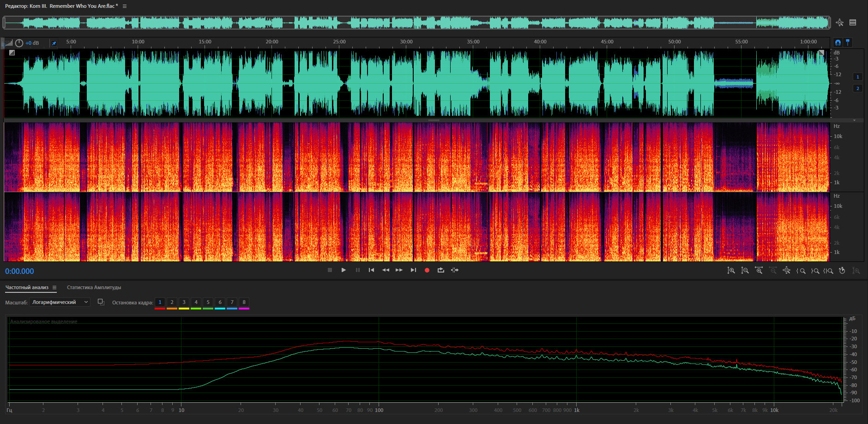Click hold frame button 5

[x=208, y=303]
